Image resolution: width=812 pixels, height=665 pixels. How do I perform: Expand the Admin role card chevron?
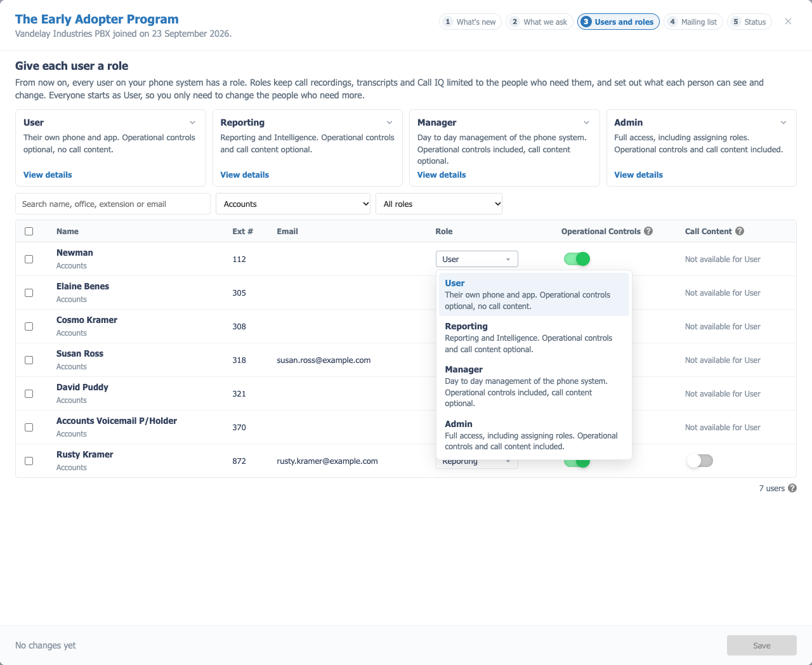pos(783,122)
